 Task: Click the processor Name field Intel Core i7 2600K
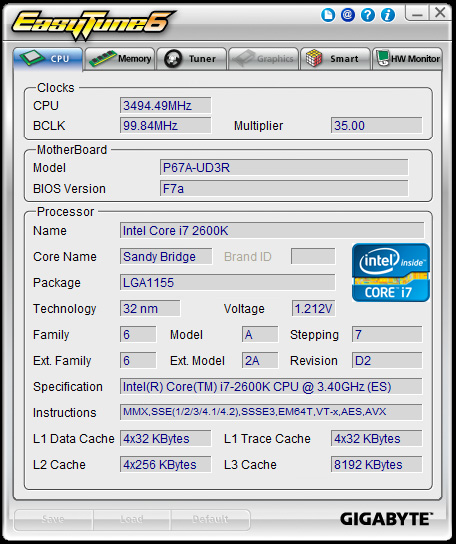[x=272, y=230]
